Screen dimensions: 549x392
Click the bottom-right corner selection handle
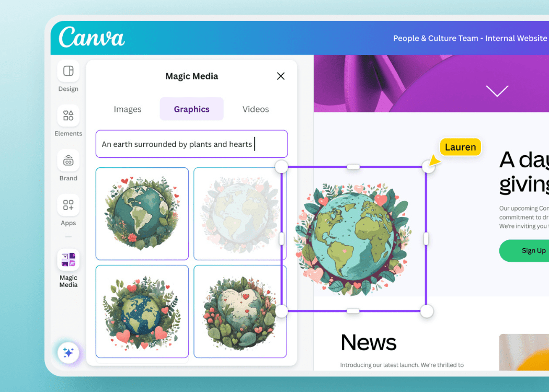coord(427,311)
